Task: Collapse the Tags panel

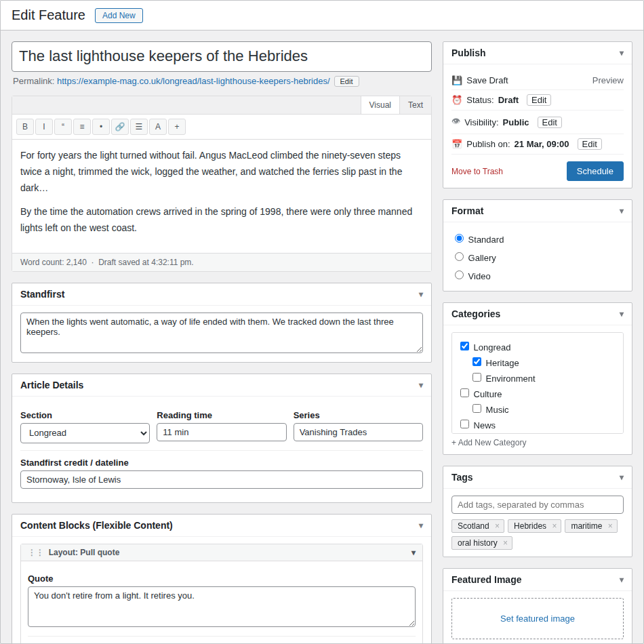Action: [622, 478]
